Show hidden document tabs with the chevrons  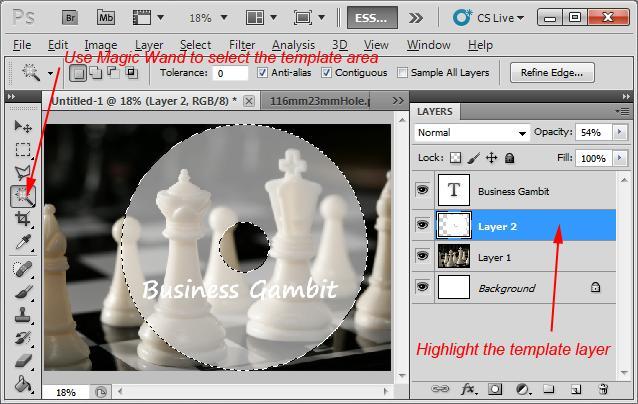tap(398, 101)
